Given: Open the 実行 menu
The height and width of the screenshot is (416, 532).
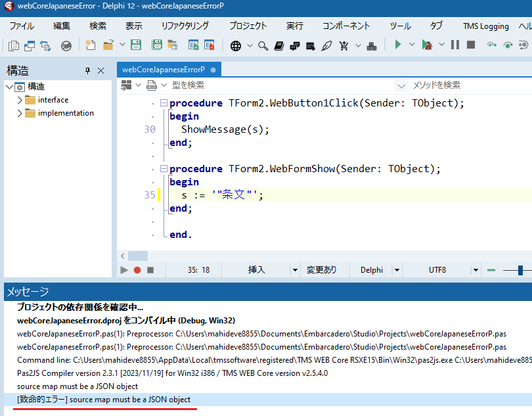Looking at the screenshot, I should (x=294, y=26).
